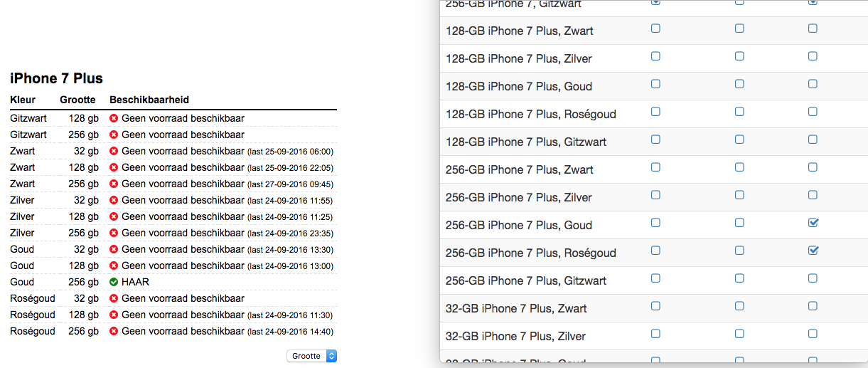
Task: Click the red status icon for Zwart 256 gb
Action: 114,184
